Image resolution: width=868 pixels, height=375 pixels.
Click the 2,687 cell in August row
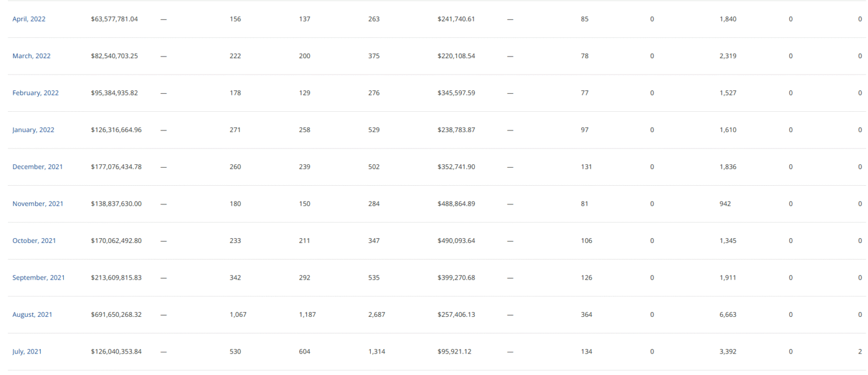click(x=376, y=315)
